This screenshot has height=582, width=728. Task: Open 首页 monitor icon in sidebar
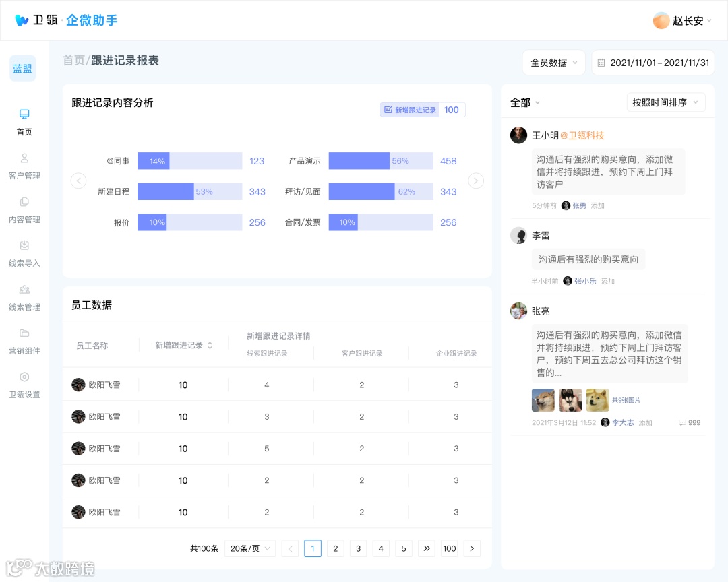(24, 114)
